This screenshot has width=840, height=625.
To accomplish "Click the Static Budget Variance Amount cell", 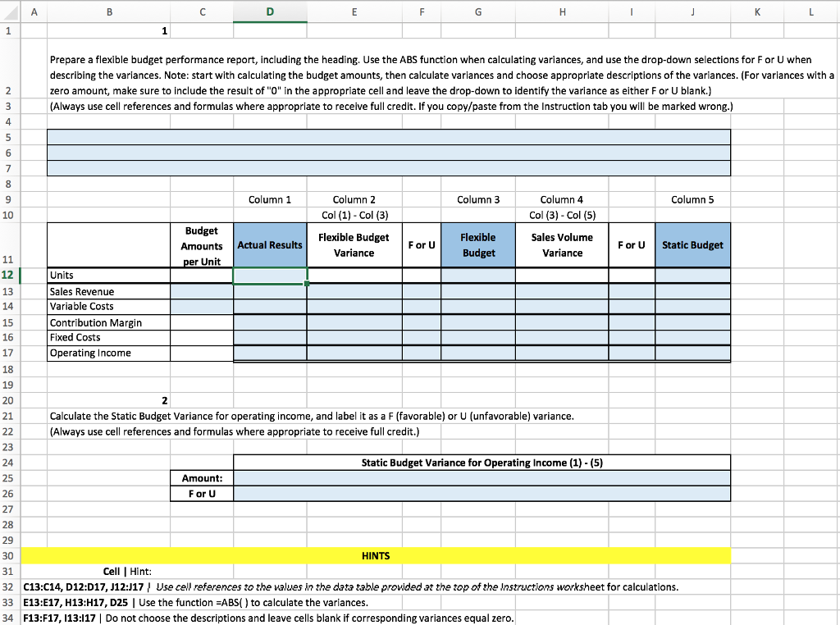I will coord(482,478).
